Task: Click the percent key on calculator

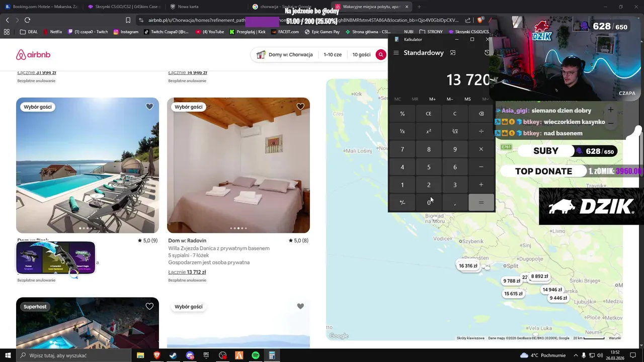Action: click(x=402, y=114)
